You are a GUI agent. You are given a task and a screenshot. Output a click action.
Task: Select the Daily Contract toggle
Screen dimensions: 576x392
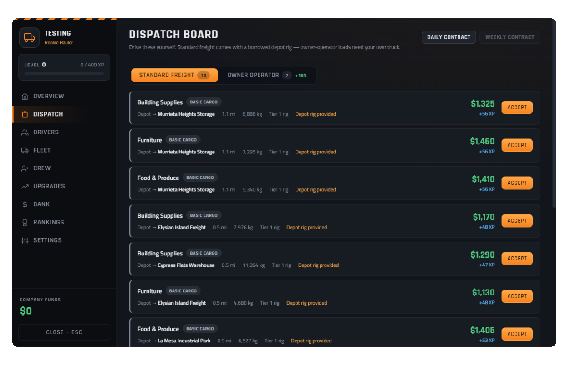click(x=449, y=37)
